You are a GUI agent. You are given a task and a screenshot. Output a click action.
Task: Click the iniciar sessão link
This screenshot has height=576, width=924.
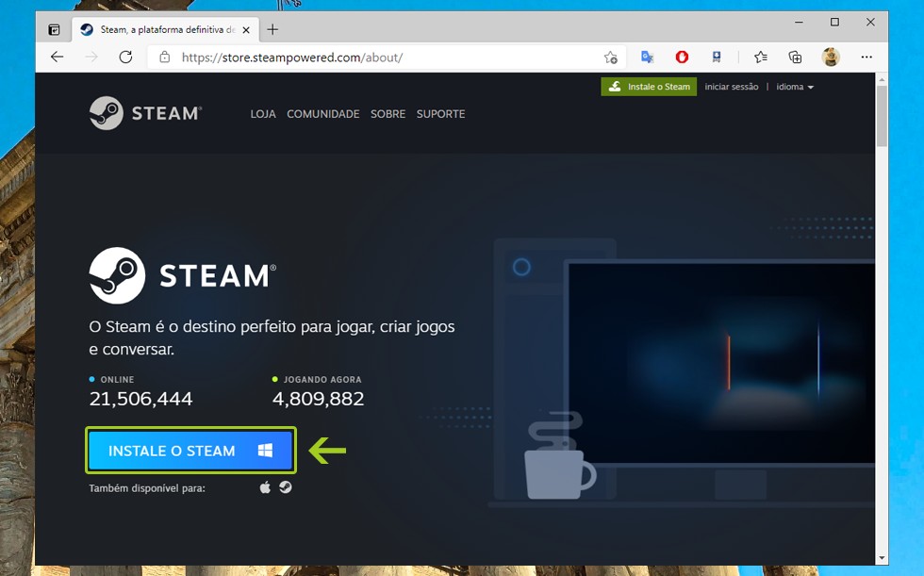[x=731, y=87]
